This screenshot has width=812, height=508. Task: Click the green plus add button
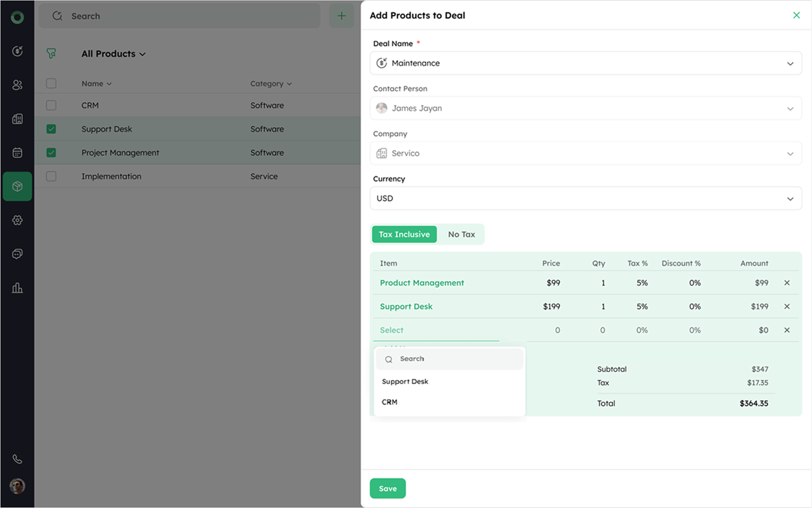point(341,16)
